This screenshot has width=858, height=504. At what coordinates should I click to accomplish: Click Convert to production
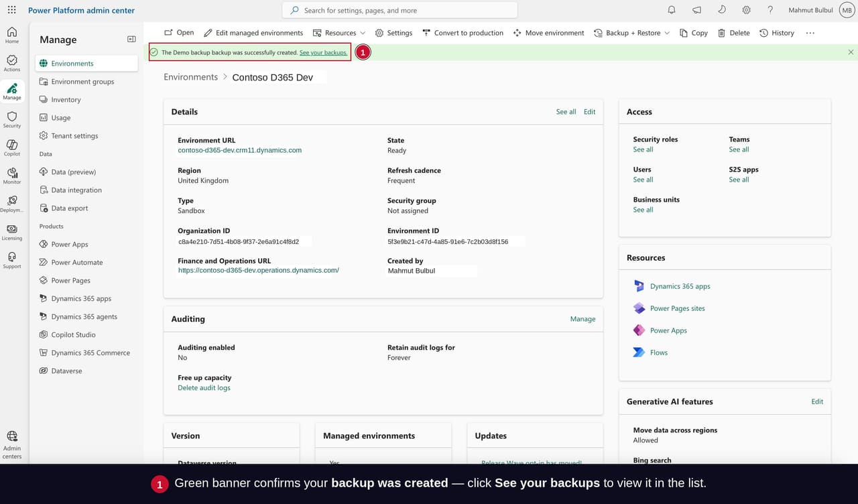(463, 33)
